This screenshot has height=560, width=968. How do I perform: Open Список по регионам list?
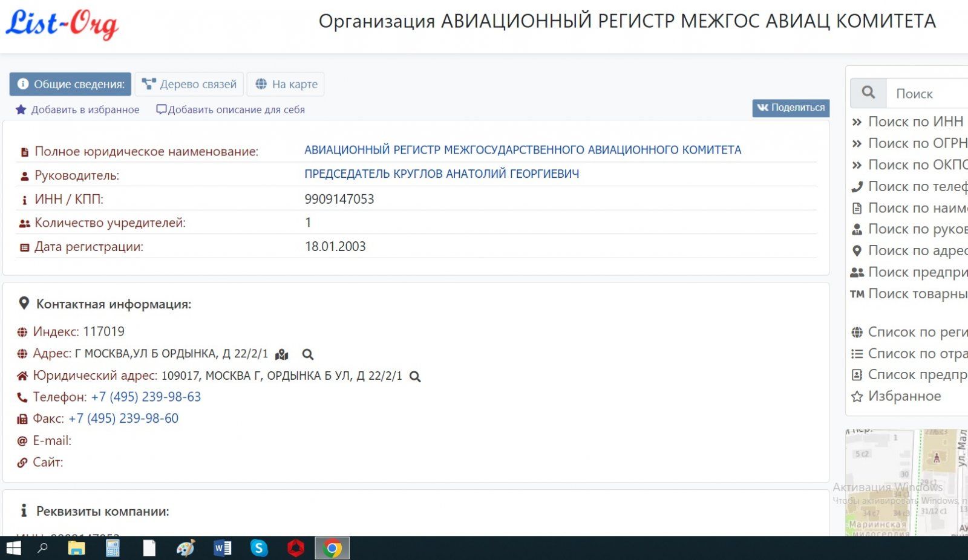point(917,332)
